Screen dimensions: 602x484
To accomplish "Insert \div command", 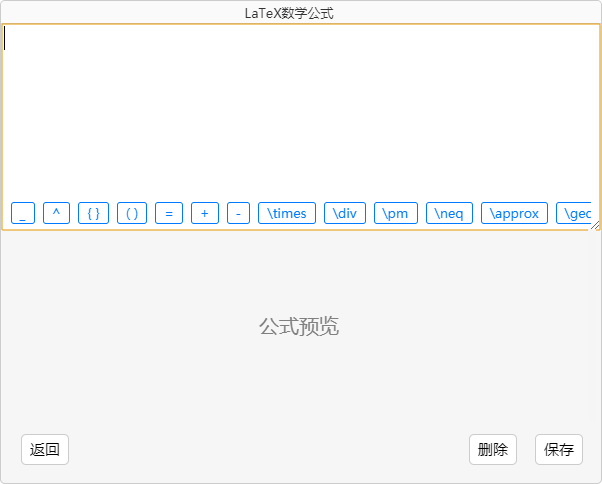I will (345, 213).
